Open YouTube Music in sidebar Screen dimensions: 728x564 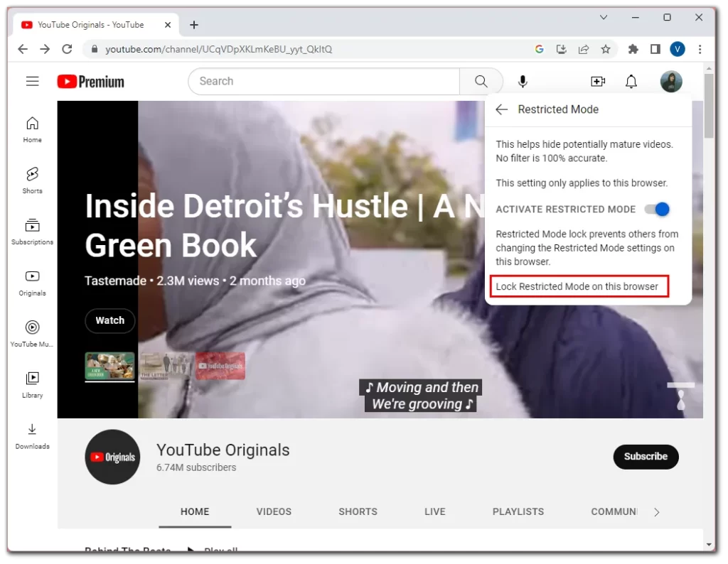[32, 334]
